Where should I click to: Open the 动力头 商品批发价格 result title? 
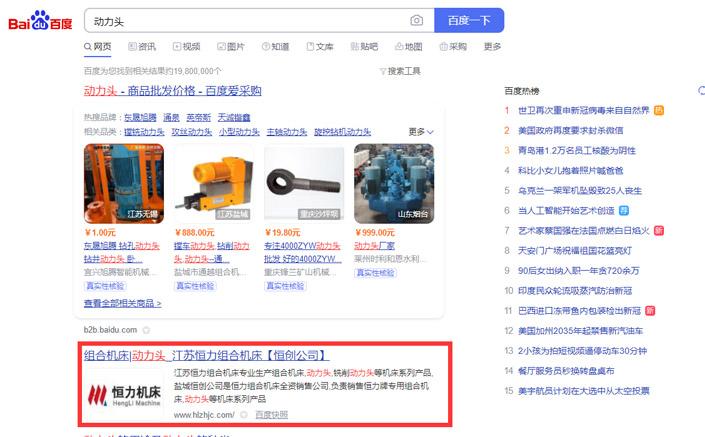click(172, 91)
